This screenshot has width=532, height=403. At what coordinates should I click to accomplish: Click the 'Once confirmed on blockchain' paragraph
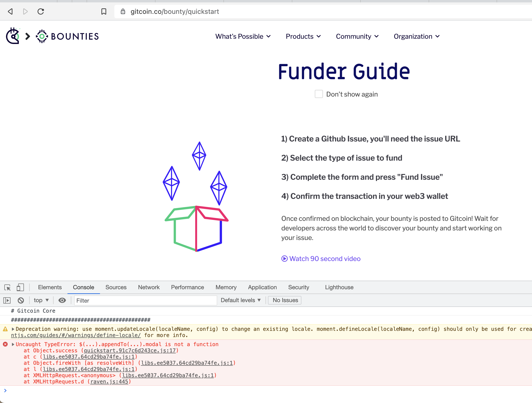[391, 228]
